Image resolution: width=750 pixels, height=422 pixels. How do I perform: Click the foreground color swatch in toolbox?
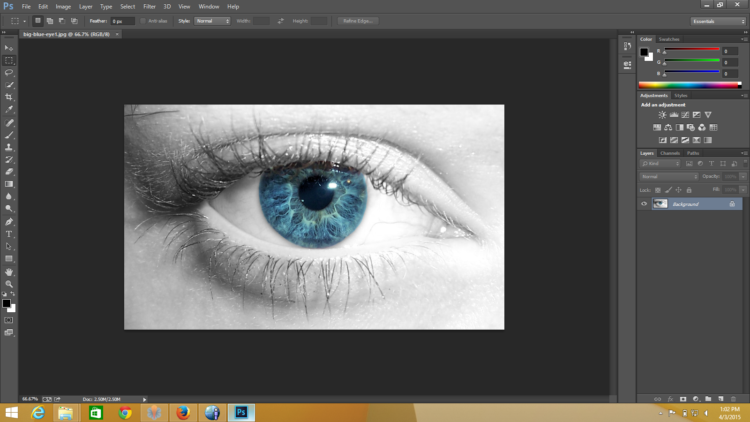tap(6, 303)
